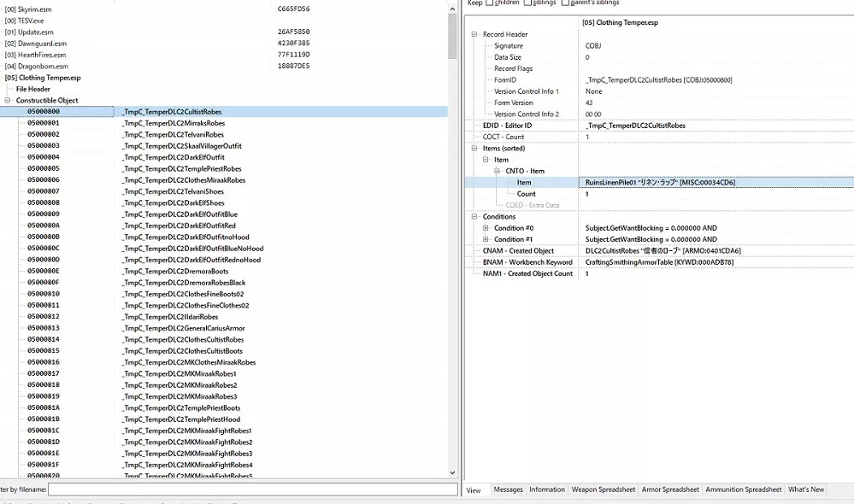Select the RuinsLinenPile01 item value
This screenshot has height=504, width=854.
coord(660,182)
